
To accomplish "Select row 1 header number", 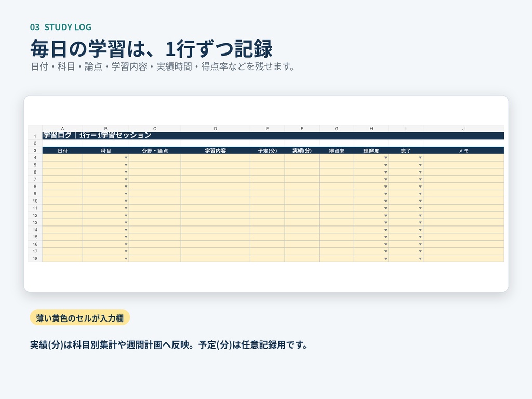I will coord(35,136).
